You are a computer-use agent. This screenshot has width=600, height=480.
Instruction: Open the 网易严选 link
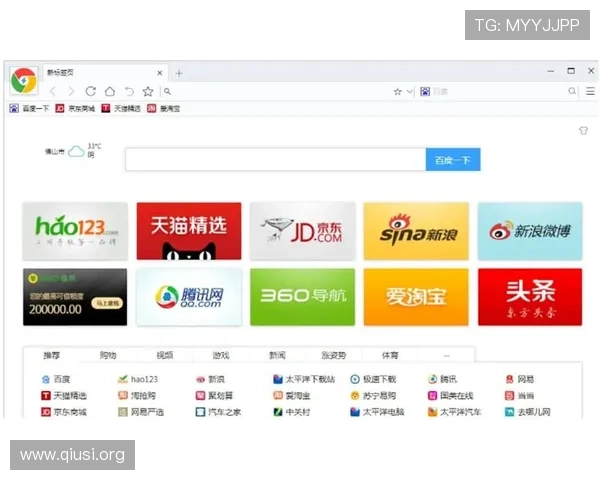(x=141, y=412)
